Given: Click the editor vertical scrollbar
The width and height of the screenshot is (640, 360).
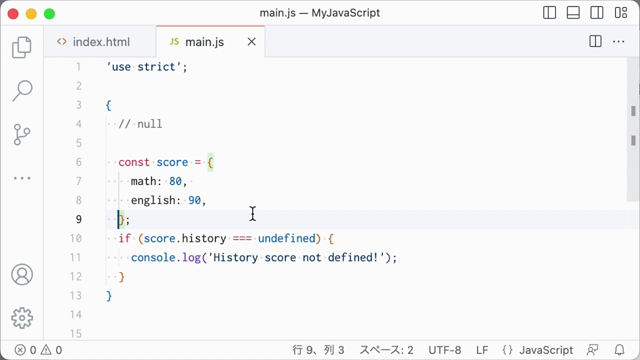Looking at the screenshot, I should tap(633, 129).
